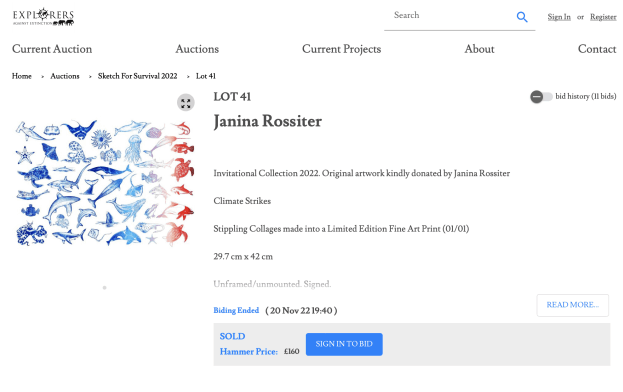The image size is (623, 392).
Task: Open Sketch For Survival 2022 breadcrumb
Action: coord(137,76)
